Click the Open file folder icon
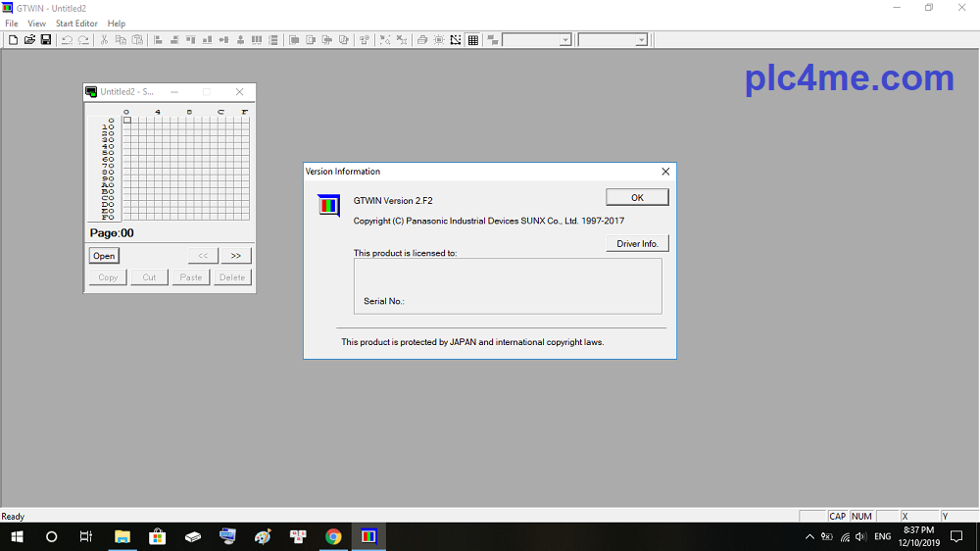This screenshot has width=980, height=551. [x=29, y=40]
